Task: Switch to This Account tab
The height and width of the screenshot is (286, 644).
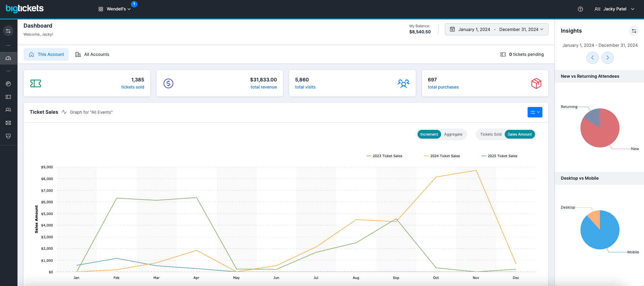Action: coord(46,55)
